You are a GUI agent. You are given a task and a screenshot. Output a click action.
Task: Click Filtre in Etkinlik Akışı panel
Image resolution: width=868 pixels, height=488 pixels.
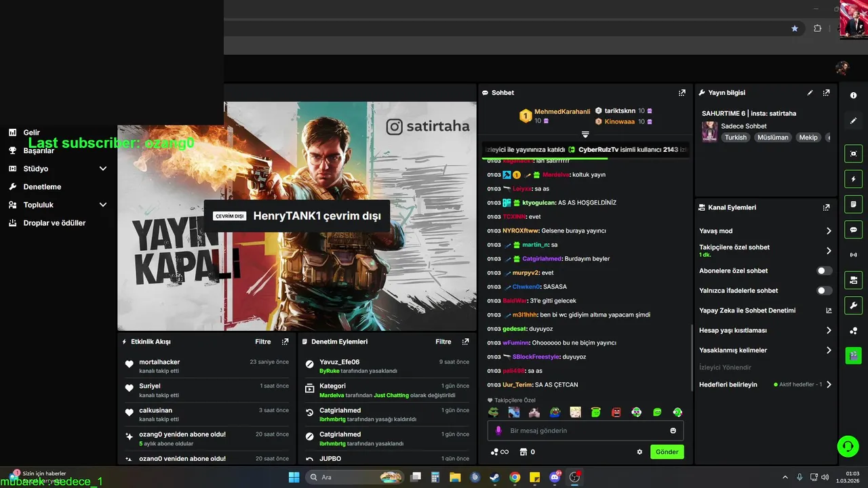coord(263,342)
